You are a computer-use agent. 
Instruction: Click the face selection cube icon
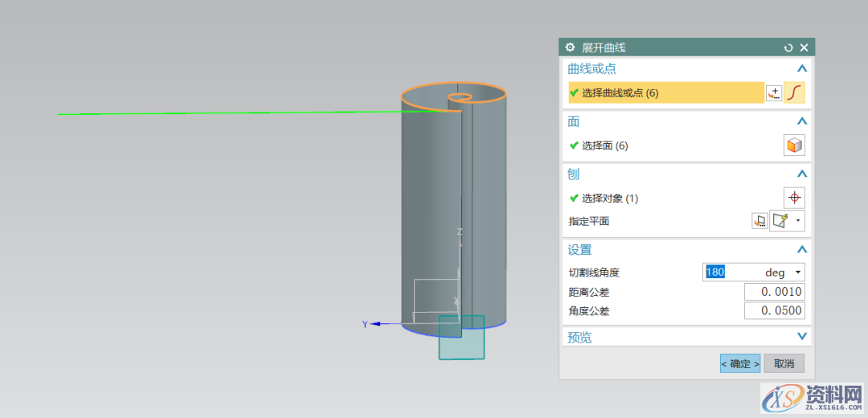click(x=794, y=145)
